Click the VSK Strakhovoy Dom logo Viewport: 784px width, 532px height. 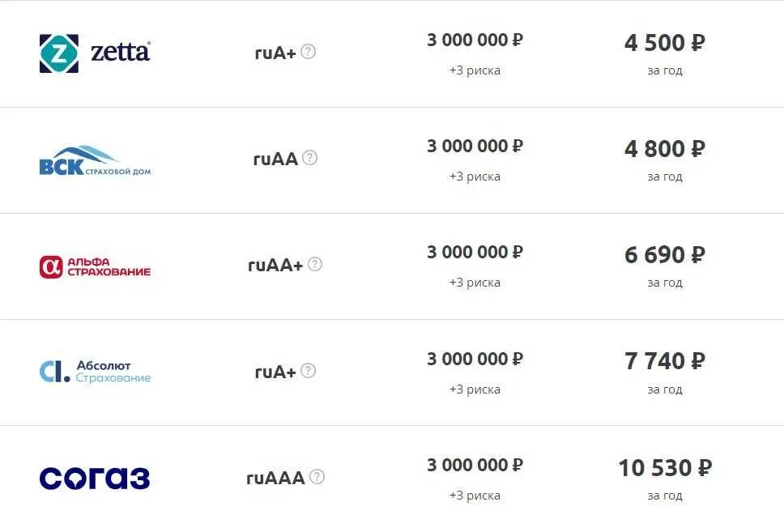point(95,160)
